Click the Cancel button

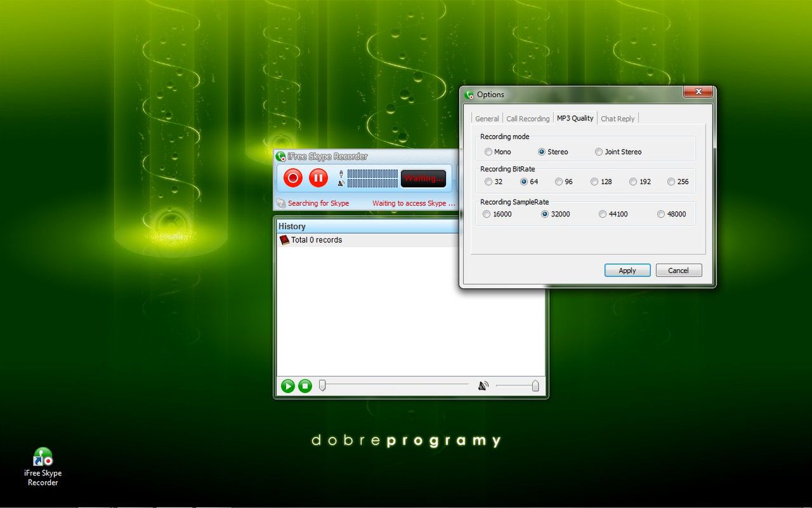tap(679, 270)
